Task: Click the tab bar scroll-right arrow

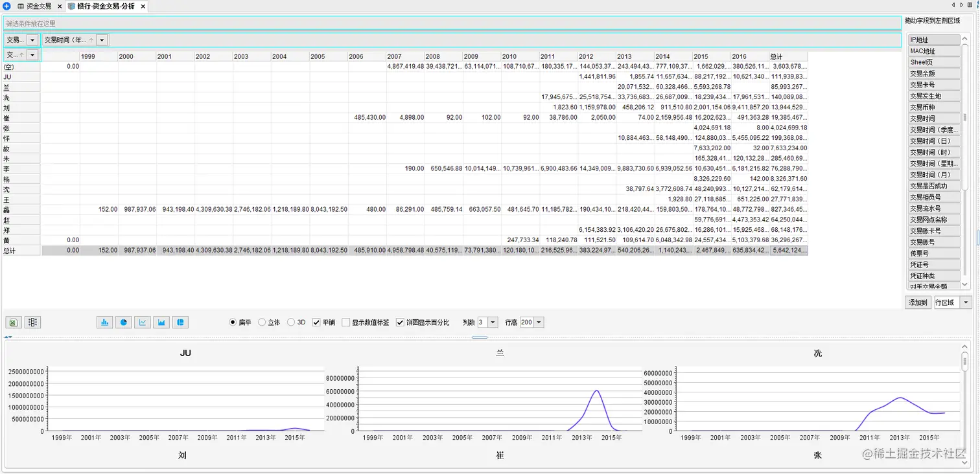Action: pyautogui.click(x=962, y=5)
